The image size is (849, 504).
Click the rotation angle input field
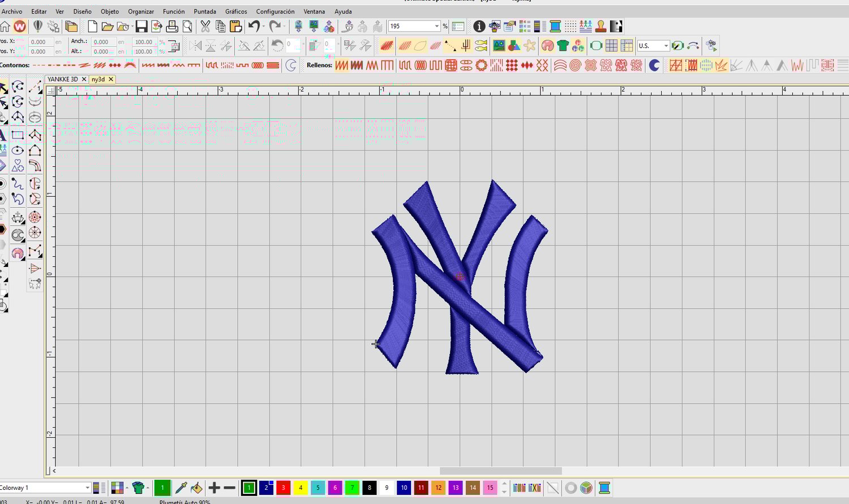tap(293, 45)
